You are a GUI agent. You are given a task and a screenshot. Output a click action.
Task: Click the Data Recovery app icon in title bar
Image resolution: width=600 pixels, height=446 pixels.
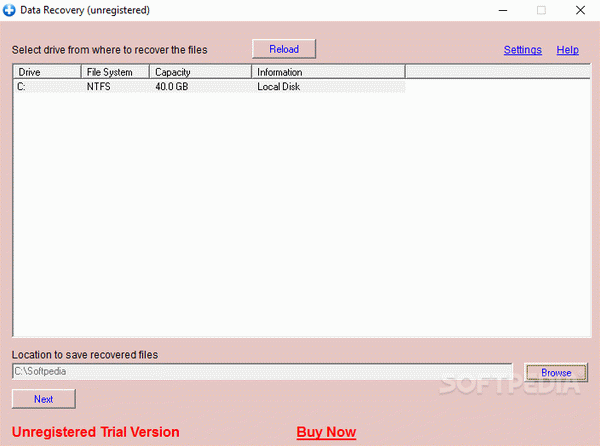point(9,10)
